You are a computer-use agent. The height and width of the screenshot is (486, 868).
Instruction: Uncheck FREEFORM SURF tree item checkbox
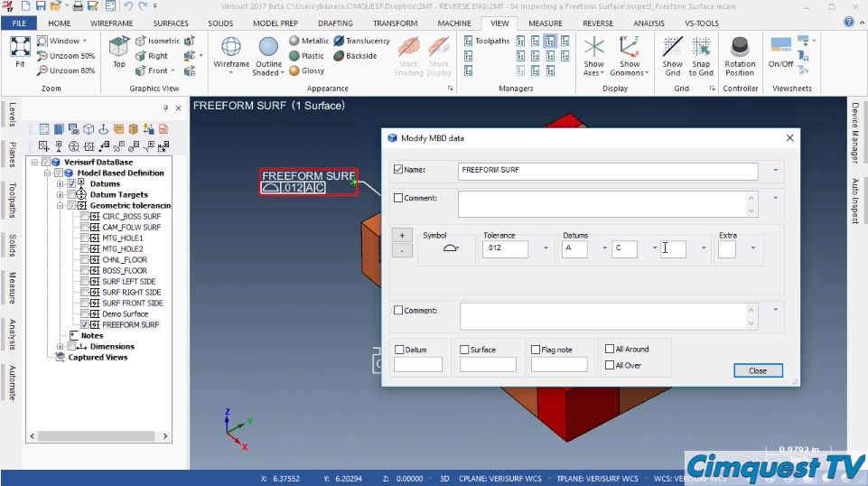[x=84, y=324]
